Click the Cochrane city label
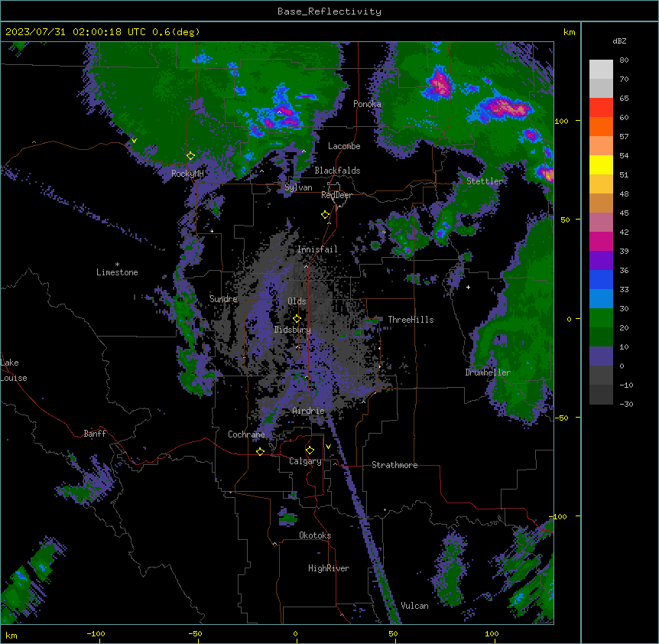Screen dimensions: 659x644 coord(246,434)
